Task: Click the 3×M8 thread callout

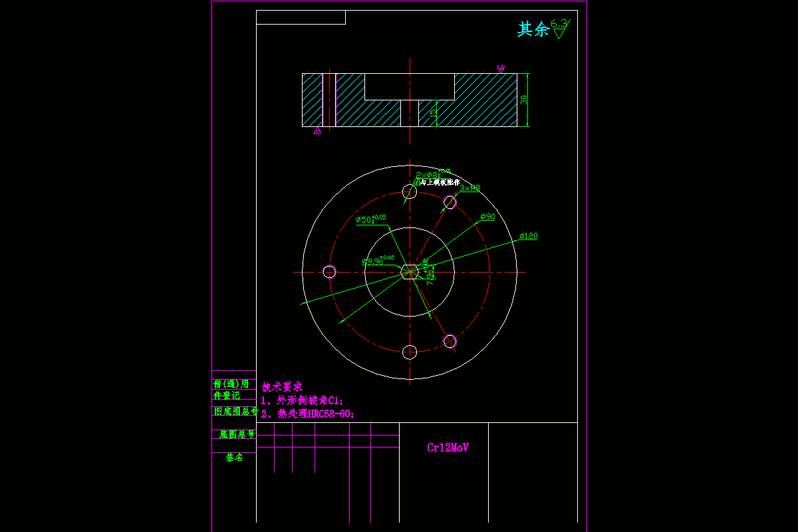Action: (470, 188)
